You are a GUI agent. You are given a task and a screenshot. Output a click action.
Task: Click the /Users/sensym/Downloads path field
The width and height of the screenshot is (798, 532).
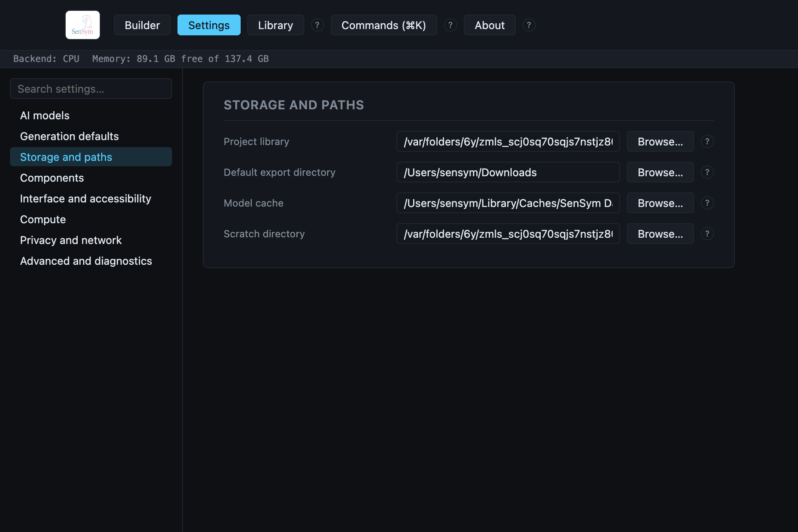[x=508, y=172]
